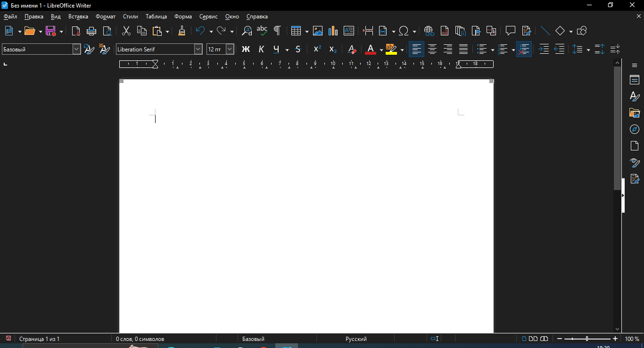The image size is (644, 348).
Task: Toggle italic (К) formatting
Action: click(x=261, y=49)
